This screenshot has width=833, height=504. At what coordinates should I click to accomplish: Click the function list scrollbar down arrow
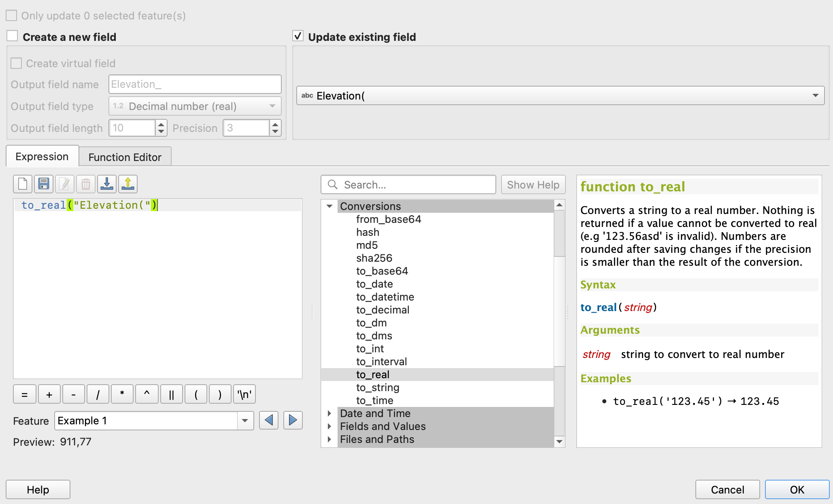(x=559, y=441)
